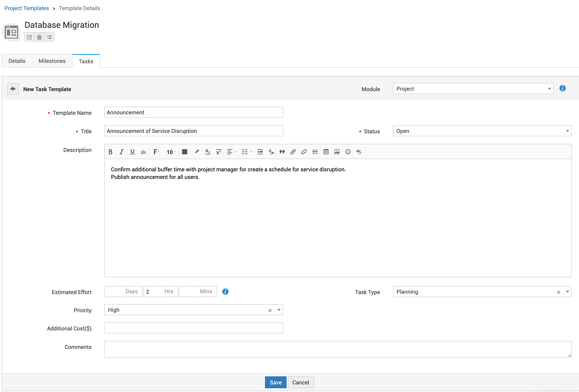
Task: Open the Priority dropdown set to High
Action: click(189, 310)
